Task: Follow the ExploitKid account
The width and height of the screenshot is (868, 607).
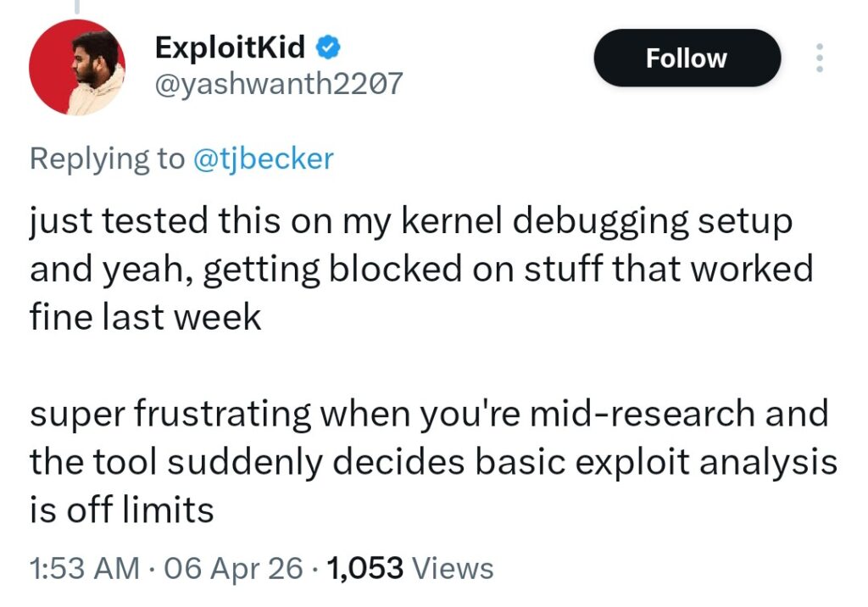Action: pyautogui.click(x=686, y=58)
